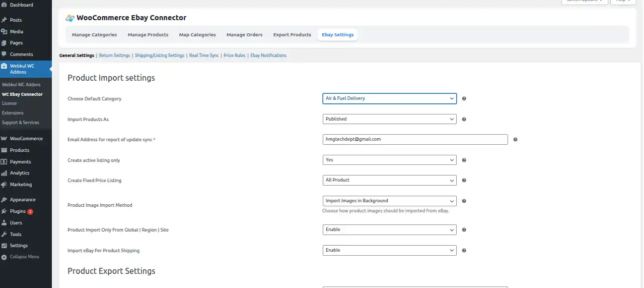Switch to the Manage Products tab
The width and height of the screenshot is (644, 288).
tap(148, 35)
